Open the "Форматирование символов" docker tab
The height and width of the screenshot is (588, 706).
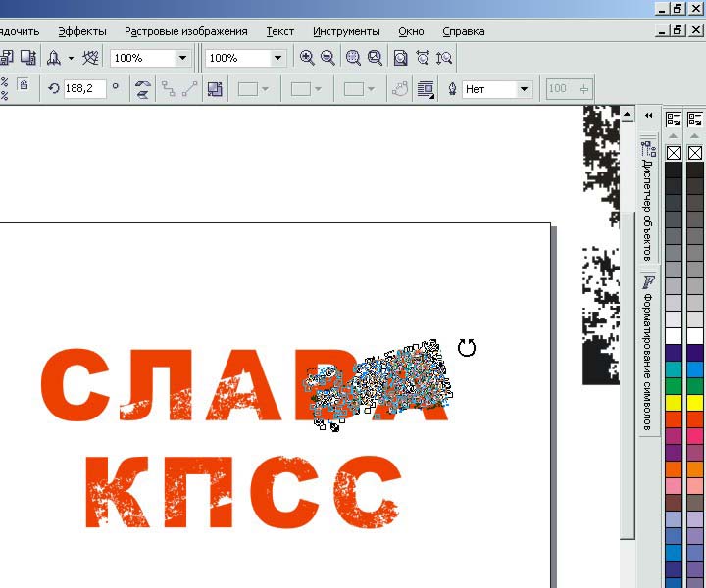pos(648,353)
